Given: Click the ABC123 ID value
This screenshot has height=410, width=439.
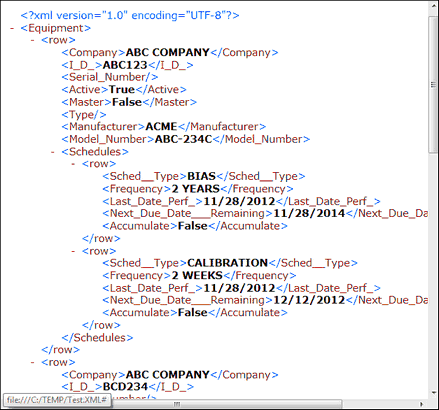Looking at the screenshot, I should coord(125,65).
